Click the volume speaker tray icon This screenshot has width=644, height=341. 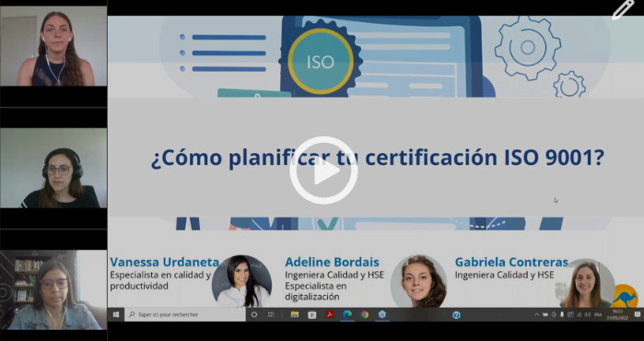(x=588, y=314)
